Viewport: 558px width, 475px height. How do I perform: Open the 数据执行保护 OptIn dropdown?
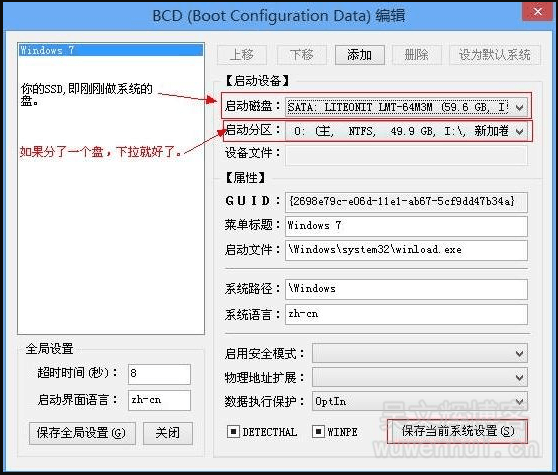(420, 401)
